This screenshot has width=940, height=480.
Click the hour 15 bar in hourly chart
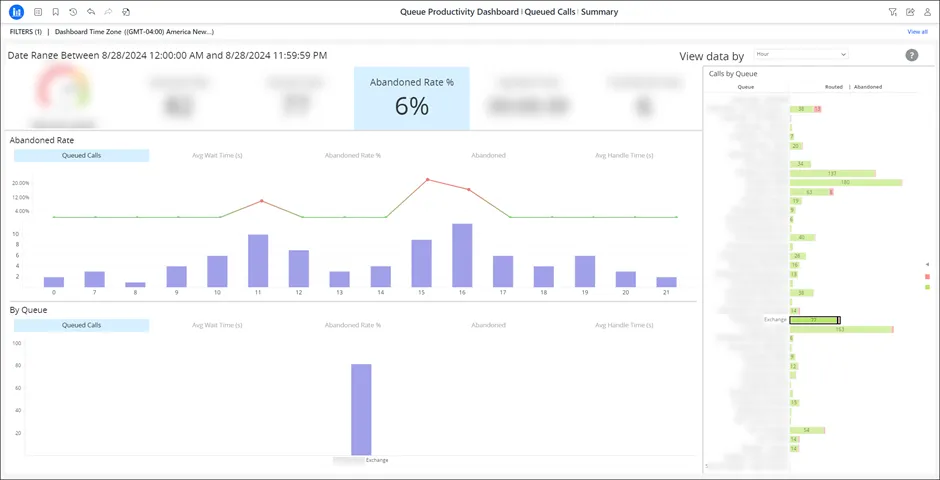421,264
